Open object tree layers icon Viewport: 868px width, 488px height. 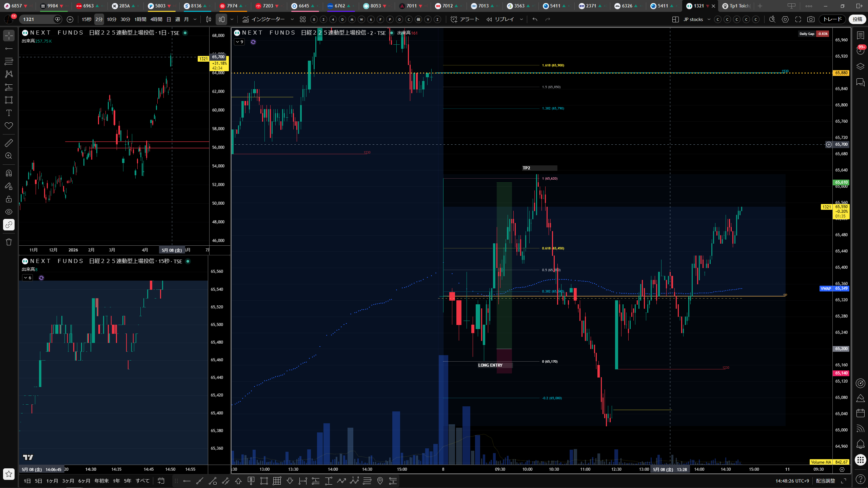click(x=861, y=66)
